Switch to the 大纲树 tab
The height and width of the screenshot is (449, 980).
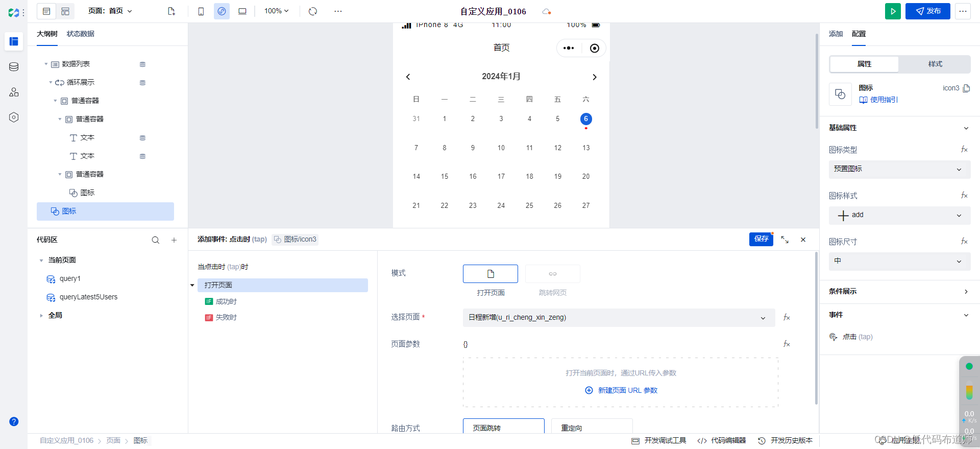coord(47,34)
